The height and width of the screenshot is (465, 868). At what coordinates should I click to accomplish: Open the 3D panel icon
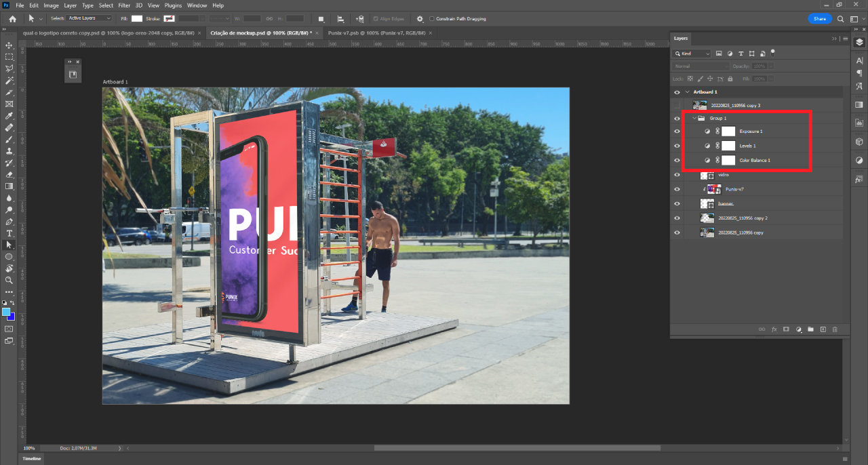[x=859, y=142]
